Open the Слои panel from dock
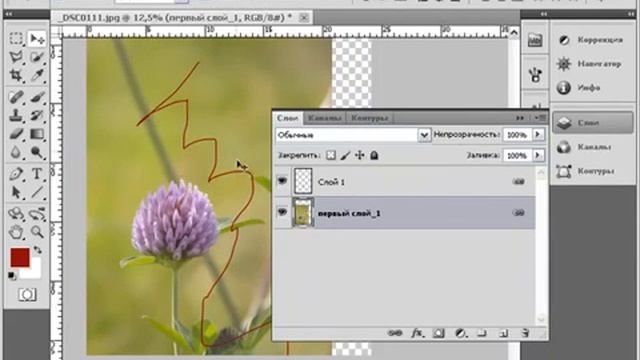The image size is (640, 360). (x=593, y=123)
